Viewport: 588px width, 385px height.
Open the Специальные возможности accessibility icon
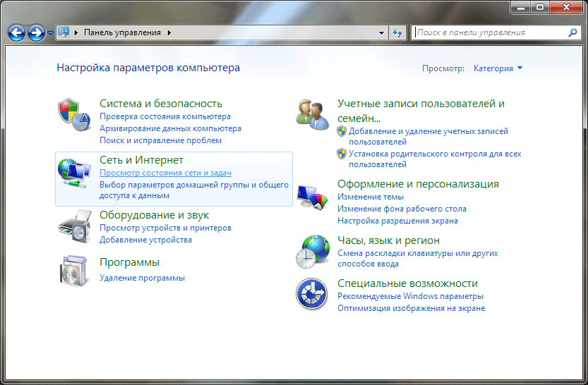[311, 294]
